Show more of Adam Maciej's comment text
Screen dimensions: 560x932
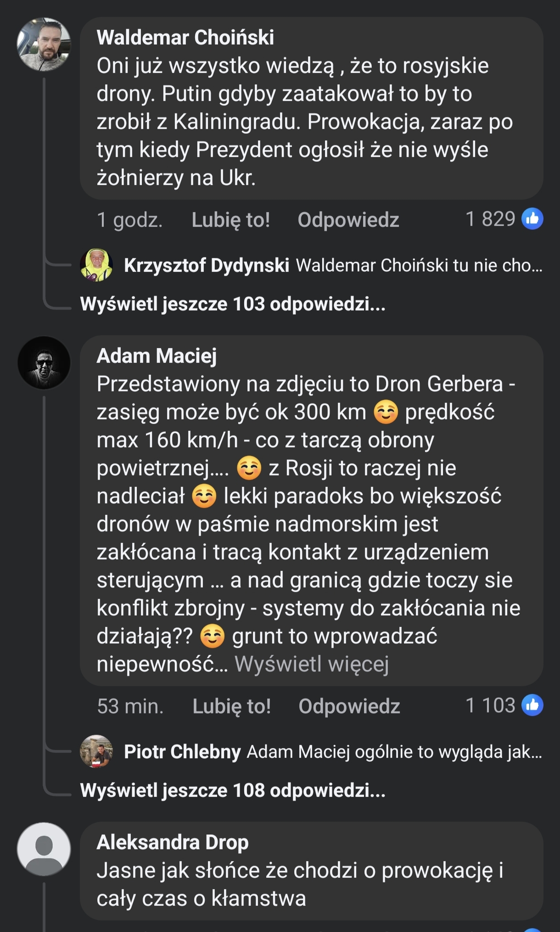[x=312, y=664]
